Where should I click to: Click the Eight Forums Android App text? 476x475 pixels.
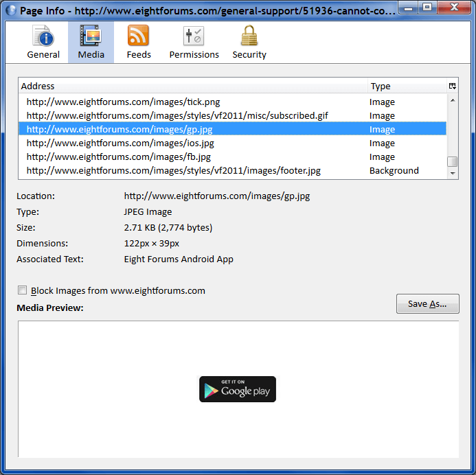click(179, 259)
